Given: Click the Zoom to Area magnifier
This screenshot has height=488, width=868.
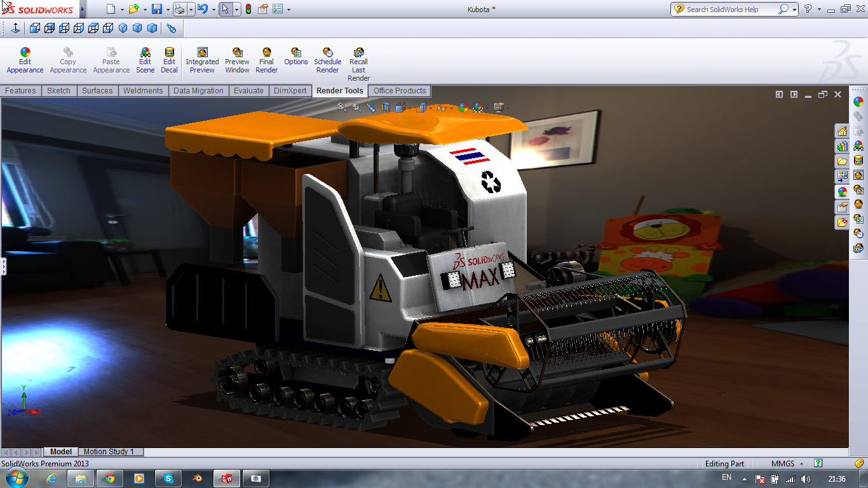Looking at the screenshot, I should (x=356, y=107).
